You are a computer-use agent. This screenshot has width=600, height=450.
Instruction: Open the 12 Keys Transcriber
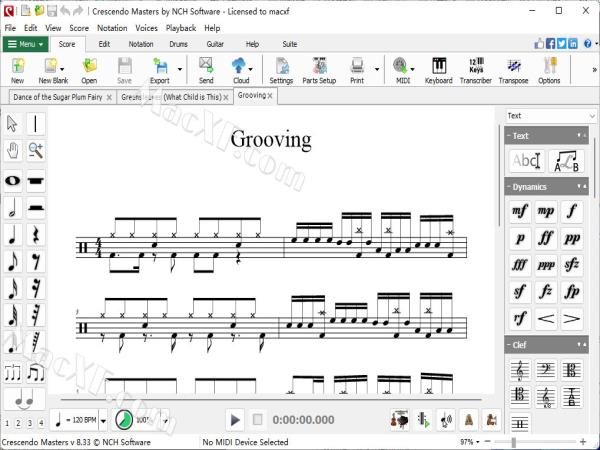(x=476, y=70)
